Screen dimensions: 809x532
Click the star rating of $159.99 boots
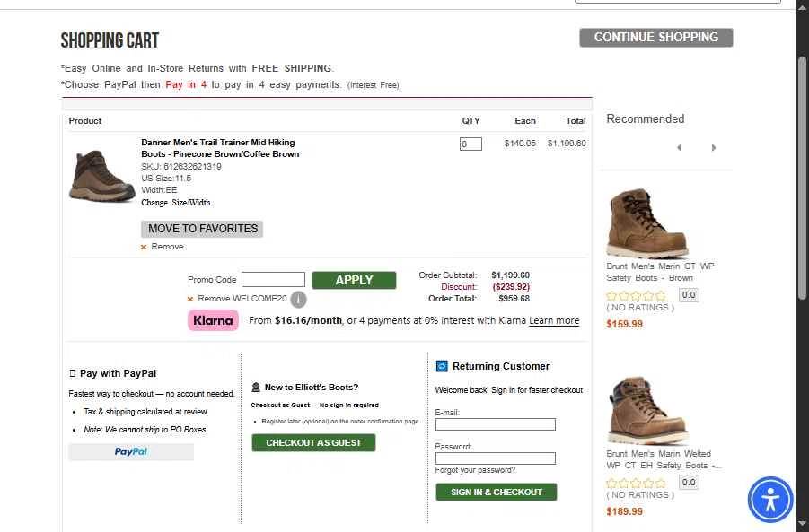pos(637,296)
